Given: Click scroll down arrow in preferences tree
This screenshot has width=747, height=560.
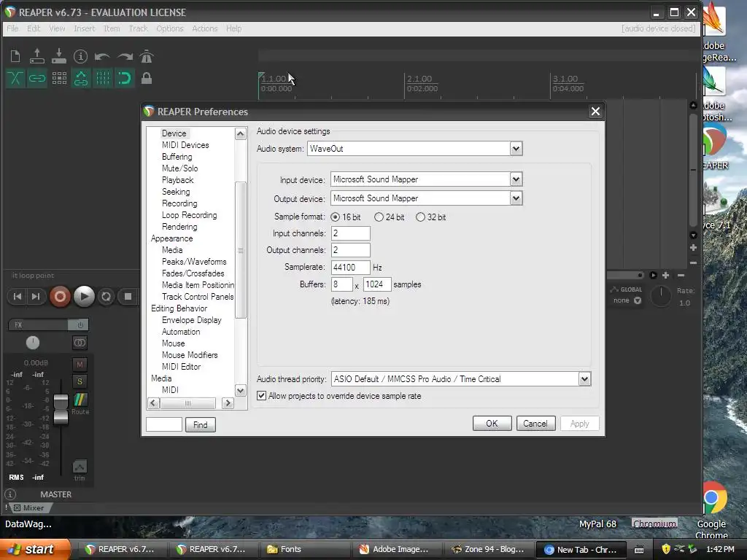Looking at the screenshot, I should 241,391.
